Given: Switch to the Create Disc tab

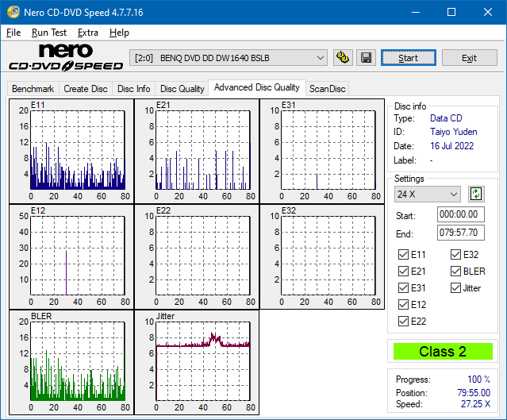Looking at the screenshot, I should tap(86, 89).
